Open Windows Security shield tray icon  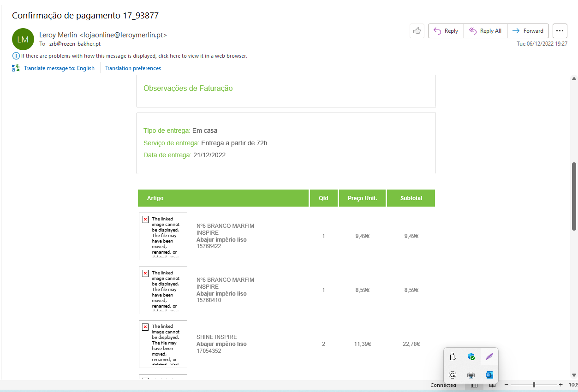[x=471, y=356]
